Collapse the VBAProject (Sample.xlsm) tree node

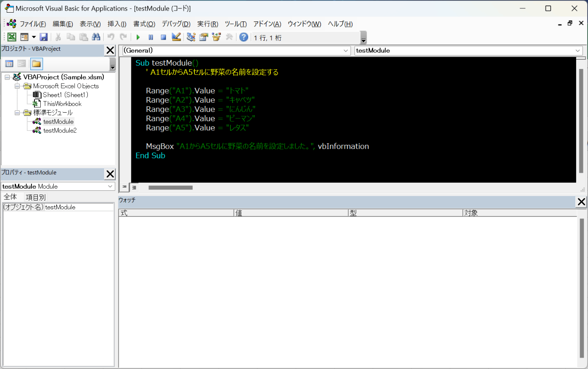pyautogui.click(x=7, y=77)
